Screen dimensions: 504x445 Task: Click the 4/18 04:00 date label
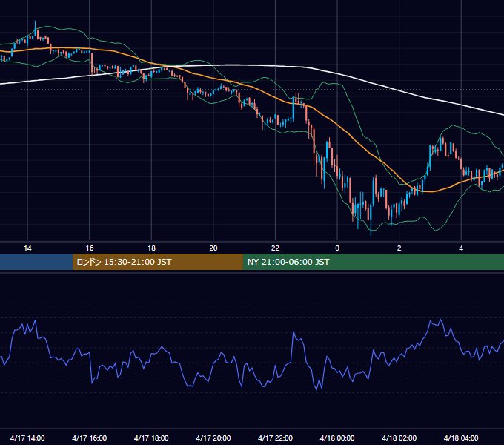point(461,438)
